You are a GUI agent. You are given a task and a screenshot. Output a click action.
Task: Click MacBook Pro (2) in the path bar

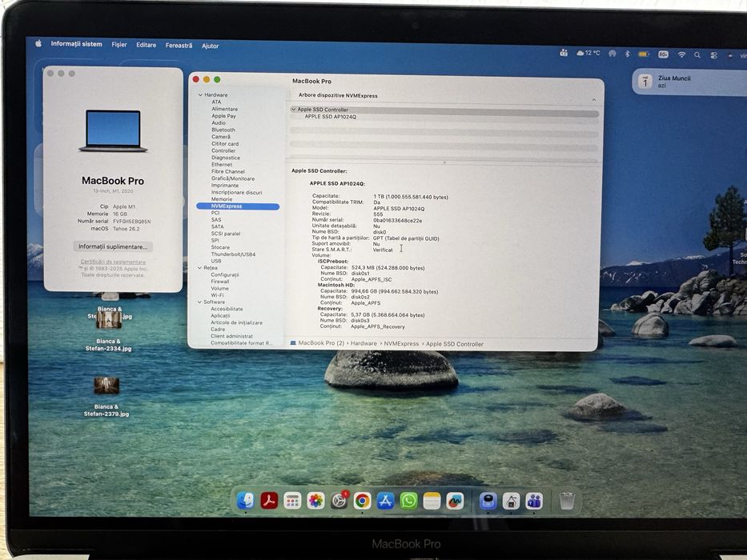tap(321, 343)
